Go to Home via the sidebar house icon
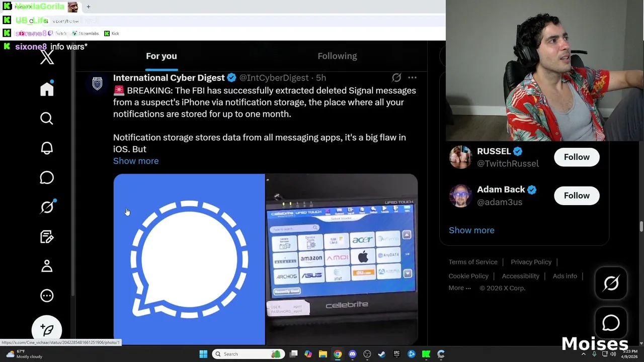Screen dimensions: 644x362 [x=47, y=88]
